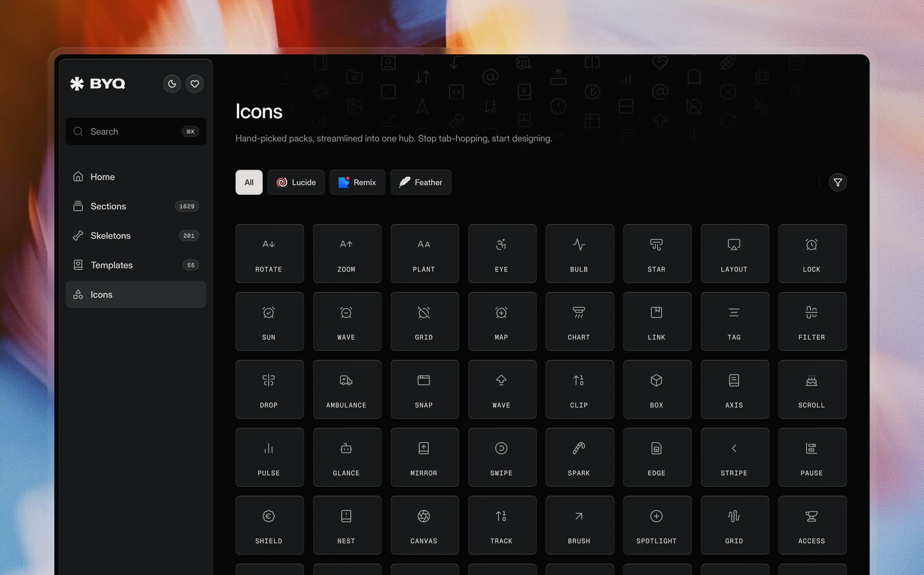This screenshot has height=575, width=924.
Task: Switch to the Lucide icon pack
Action: coord(296,183)
